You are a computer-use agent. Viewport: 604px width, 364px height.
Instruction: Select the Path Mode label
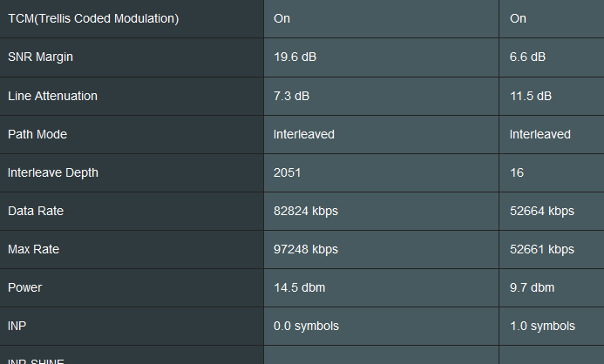coord(37,134)
